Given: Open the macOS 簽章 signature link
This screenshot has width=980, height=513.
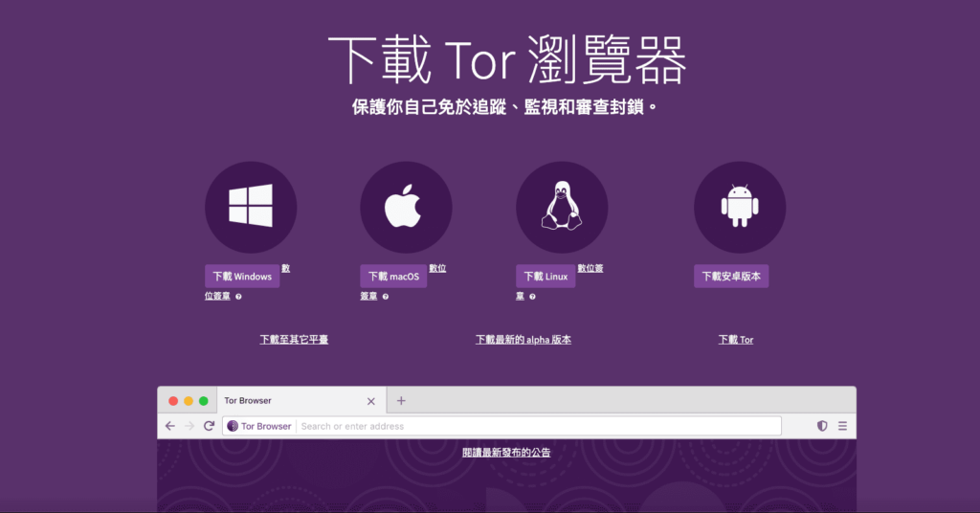Looking at the screenshot, I should tap(368, 296).
